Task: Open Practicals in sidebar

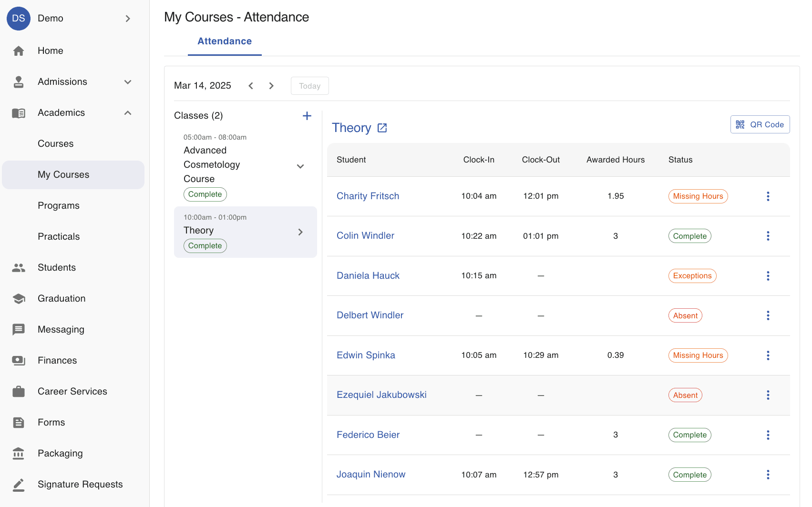Action: point(59,237)
